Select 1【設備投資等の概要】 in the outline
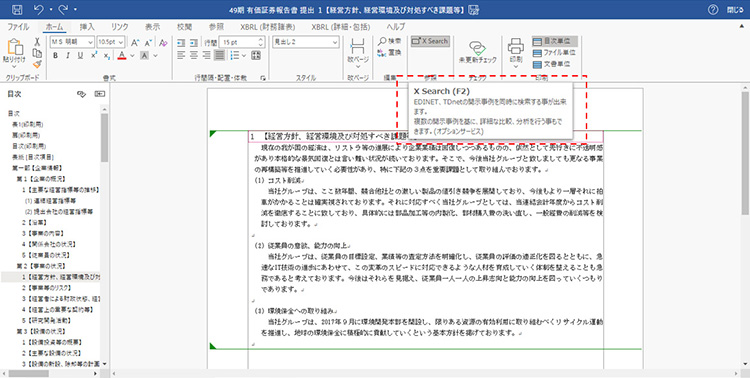The image size is (750, 378). click(x=52, y=342)
